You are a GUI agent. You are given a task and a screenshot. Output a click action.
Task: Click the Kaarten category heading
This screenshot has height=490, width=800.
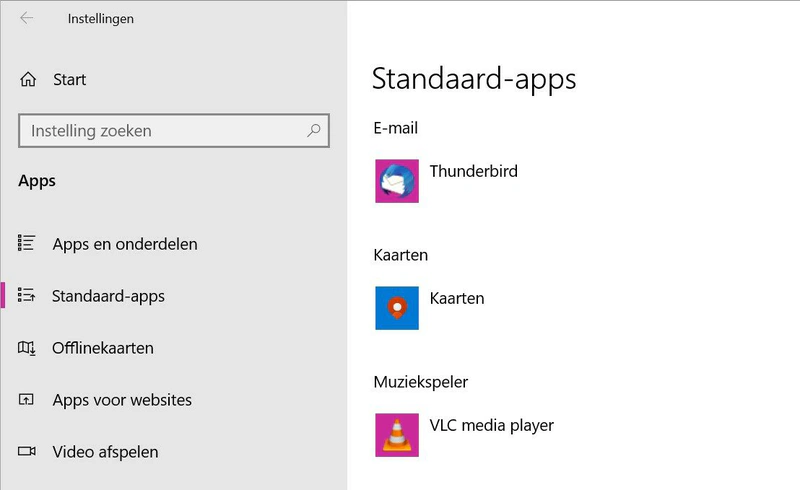pos(401,255)
